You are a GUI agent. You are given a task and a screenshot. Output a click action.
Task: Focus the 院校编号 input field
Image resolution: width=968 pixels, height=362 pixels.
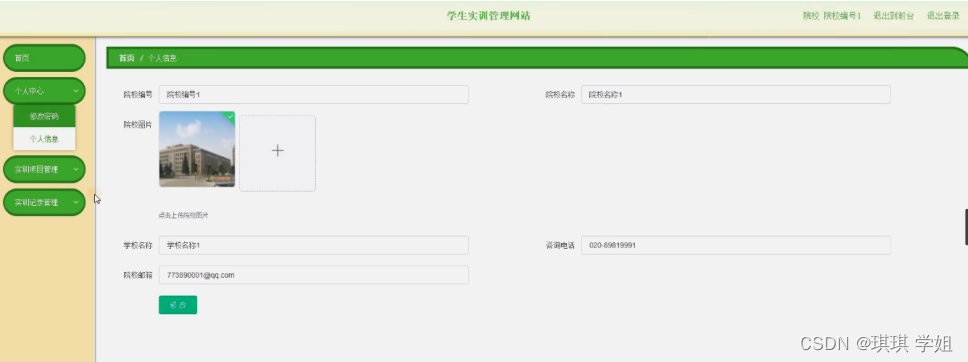314,95
